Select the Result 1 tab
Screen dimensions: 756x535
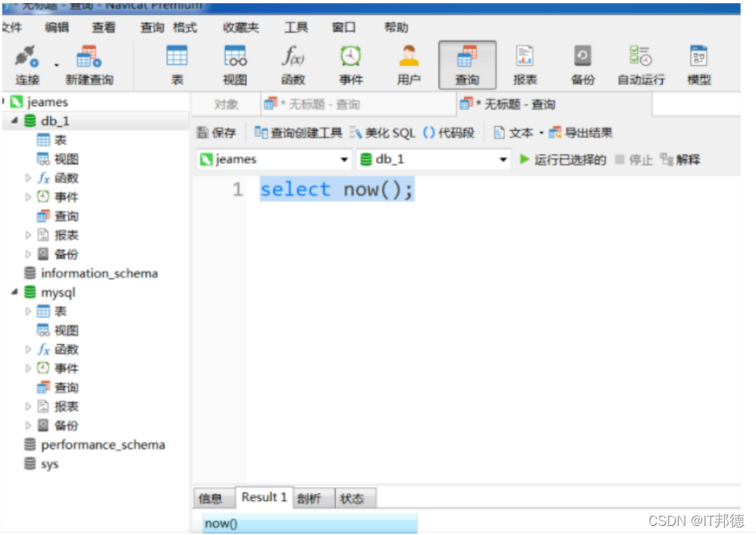pos(264,497)
